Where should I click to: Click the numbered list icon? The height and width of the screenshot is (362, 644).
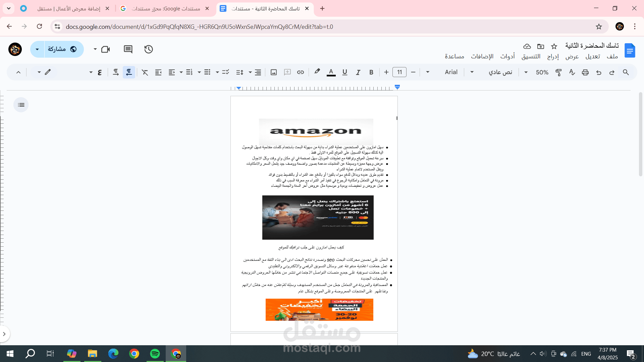(x=189, y=72)
